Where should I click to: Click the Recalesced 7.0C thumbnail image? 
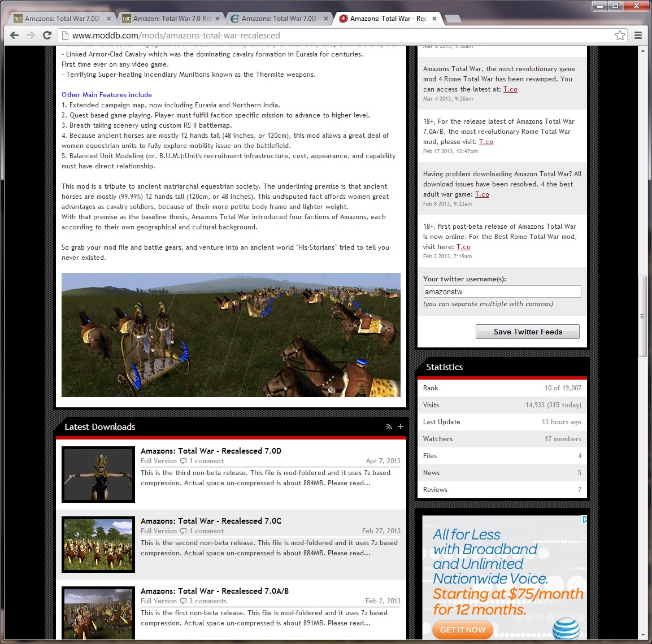[x=98, y=544]
